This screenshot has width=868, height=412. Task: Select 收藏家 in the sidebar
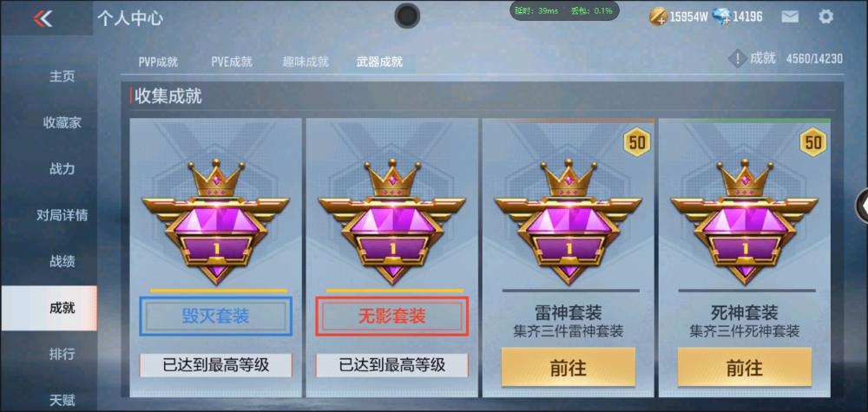(62, 123)
